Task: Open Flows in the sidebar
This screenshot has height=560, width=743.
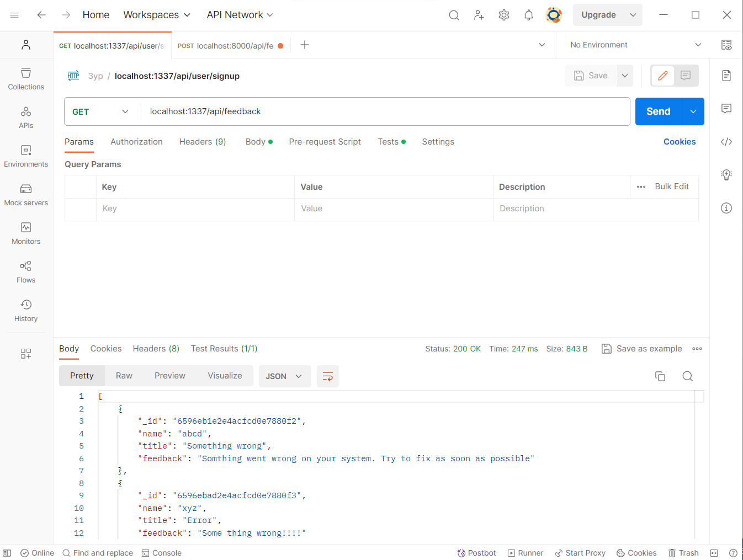Action: pyautogui.click(x=26, y=272)
